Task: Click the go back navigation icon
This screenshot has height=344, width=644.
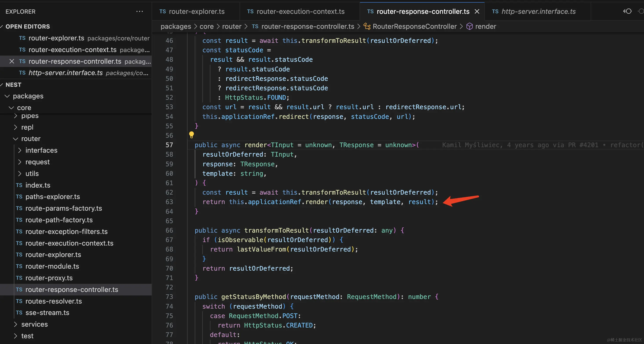Action: pyautogui.click(x=627, y=11)
